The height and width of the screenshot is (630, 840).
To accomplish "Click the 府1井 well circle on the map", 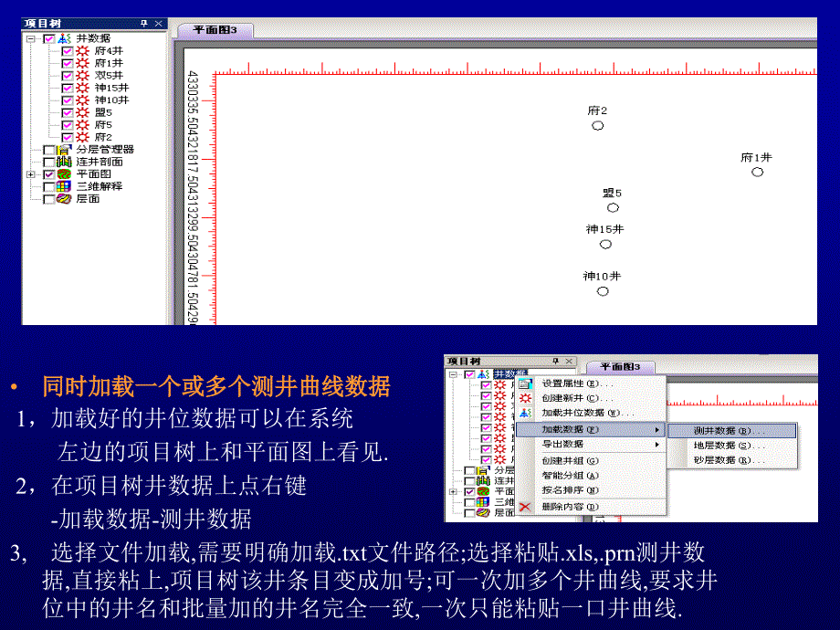I will 757,172.
